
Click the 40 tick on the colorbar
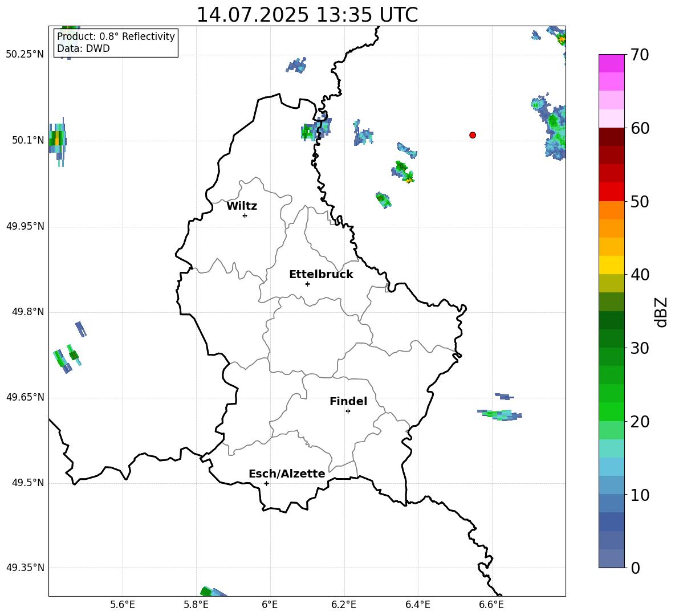[639, 275]
